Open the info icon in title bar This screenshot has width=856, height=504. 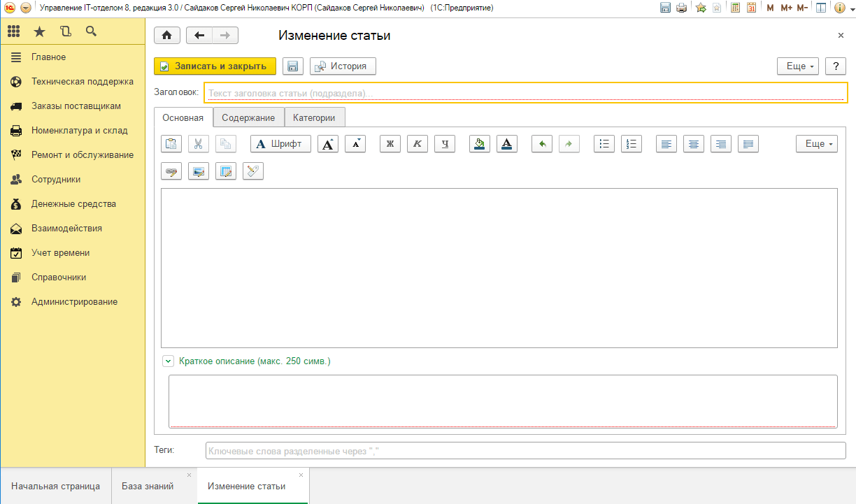840,8
